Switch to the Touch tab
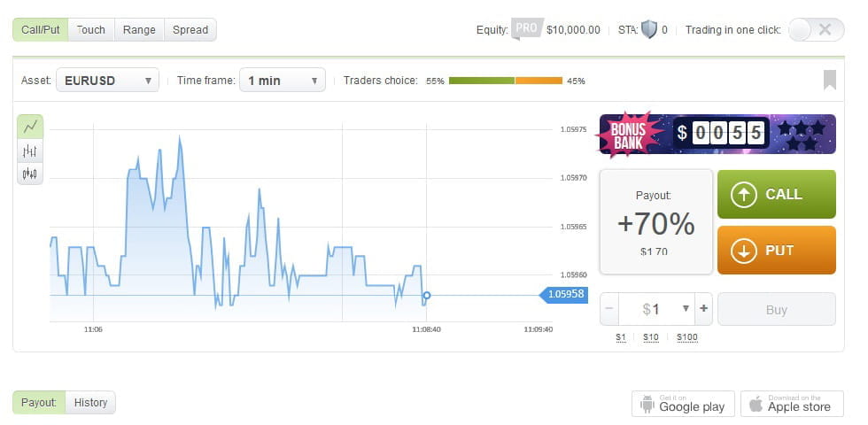The image size is (868, 425). point(90,30)
